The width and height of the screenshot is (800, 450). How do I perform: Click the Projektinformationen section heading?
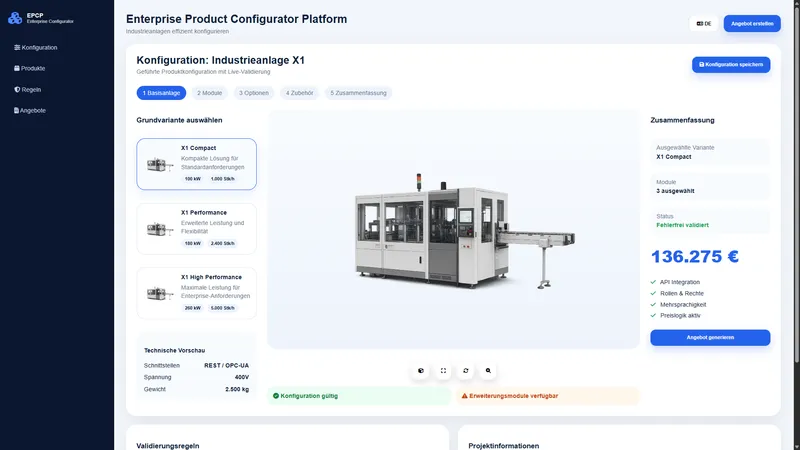click(504, 446)
